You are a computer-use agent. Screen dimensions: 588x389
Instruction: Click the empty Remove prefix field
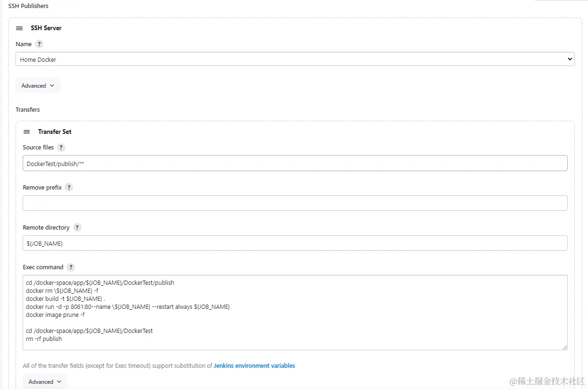(x=295, y=203)
